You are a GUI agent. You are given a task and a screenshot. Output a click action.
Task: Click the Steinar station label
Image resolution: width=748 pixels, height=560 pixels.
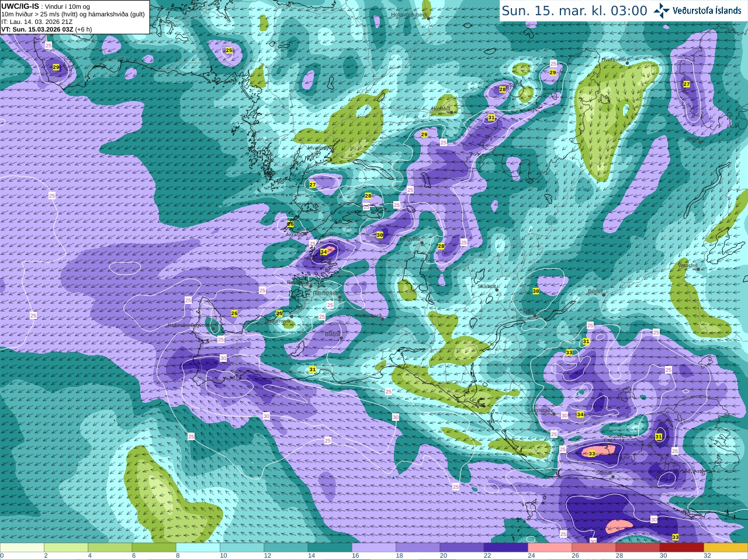604,473
